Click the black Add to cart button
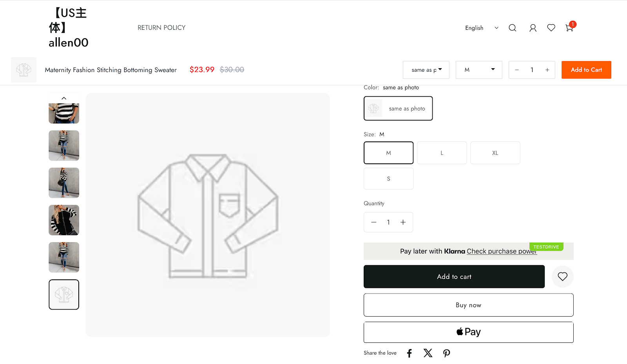The width and height of the screenshot is (627, 364). (454, 277)
